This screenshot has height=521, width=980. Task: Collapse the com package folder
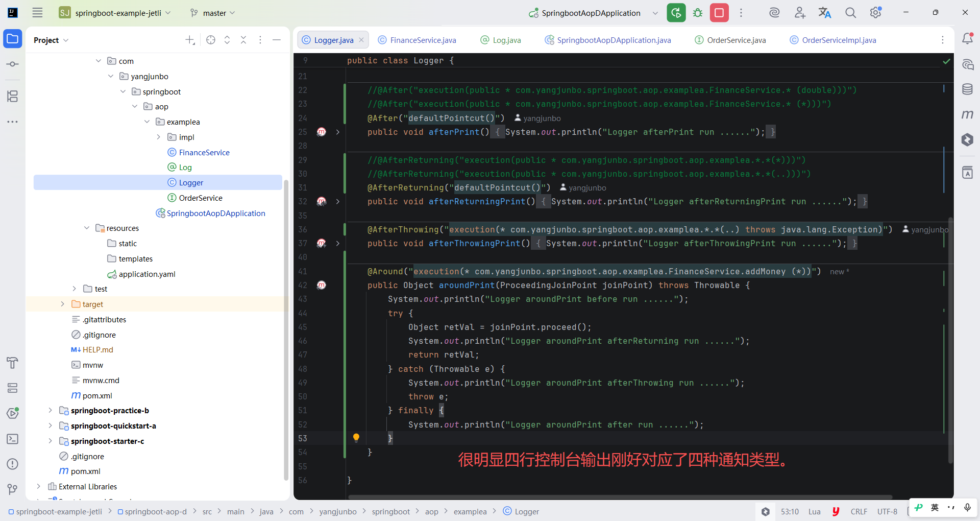[99, 61]
